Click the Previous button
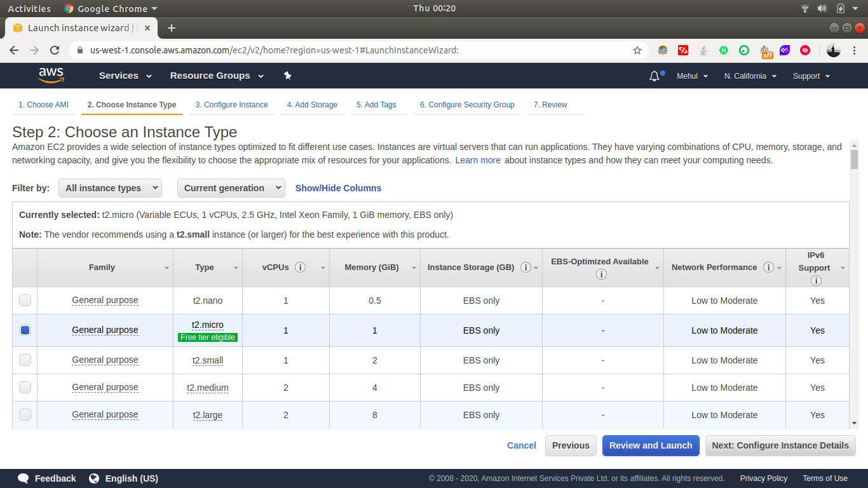This screenshot has width=868, height=488. click(x=571, y=445)
